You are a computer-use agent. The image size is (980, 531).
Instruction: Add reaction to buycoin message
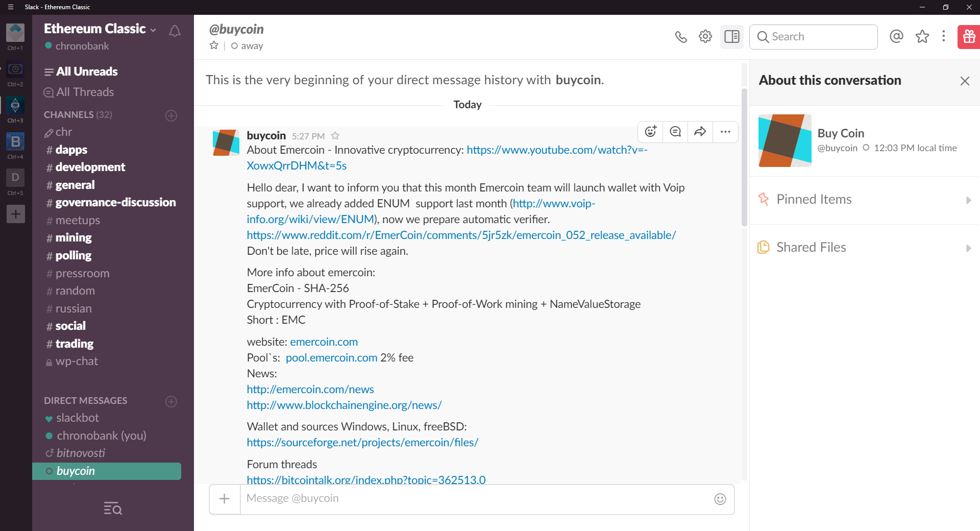(650, 132)
